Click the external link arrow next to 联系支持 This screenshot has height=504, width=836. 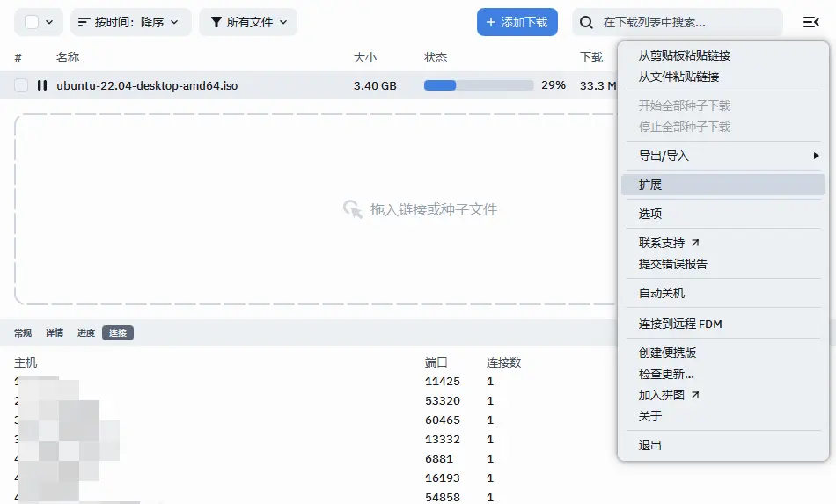[695, 243]
